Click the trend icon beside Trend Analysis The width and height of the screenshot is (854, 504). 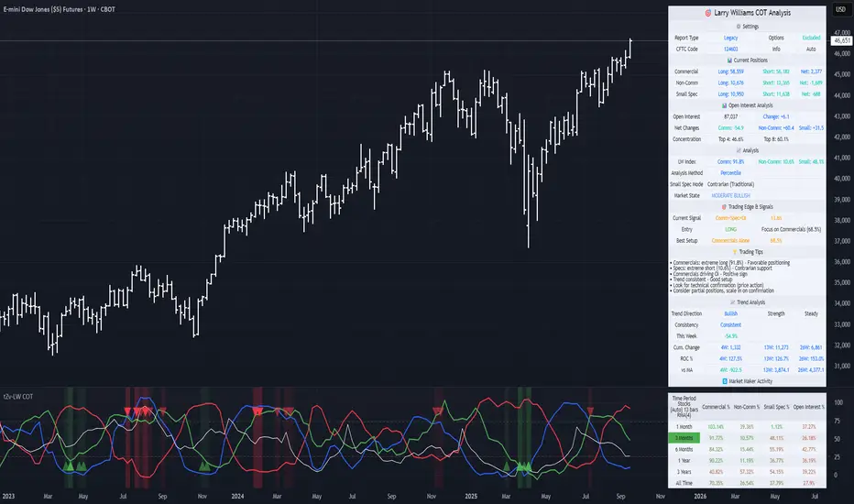pyautogui.click(x=732, y=302)
